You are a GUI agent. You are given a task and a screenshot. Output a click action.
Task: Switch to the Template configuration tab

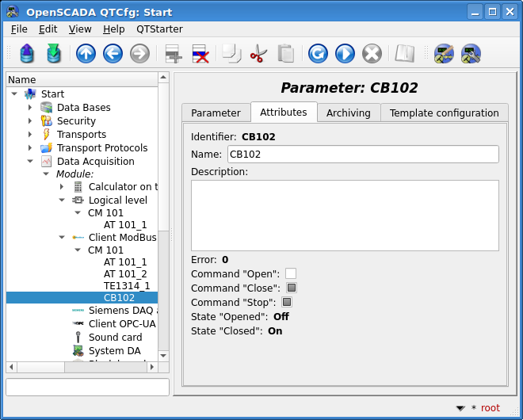tap(445, 113)
